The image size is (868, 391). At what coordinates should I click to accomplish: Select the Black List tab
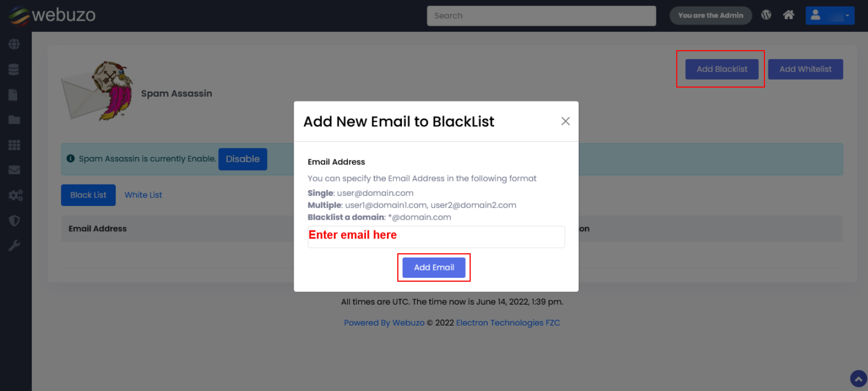pos(88,195)
